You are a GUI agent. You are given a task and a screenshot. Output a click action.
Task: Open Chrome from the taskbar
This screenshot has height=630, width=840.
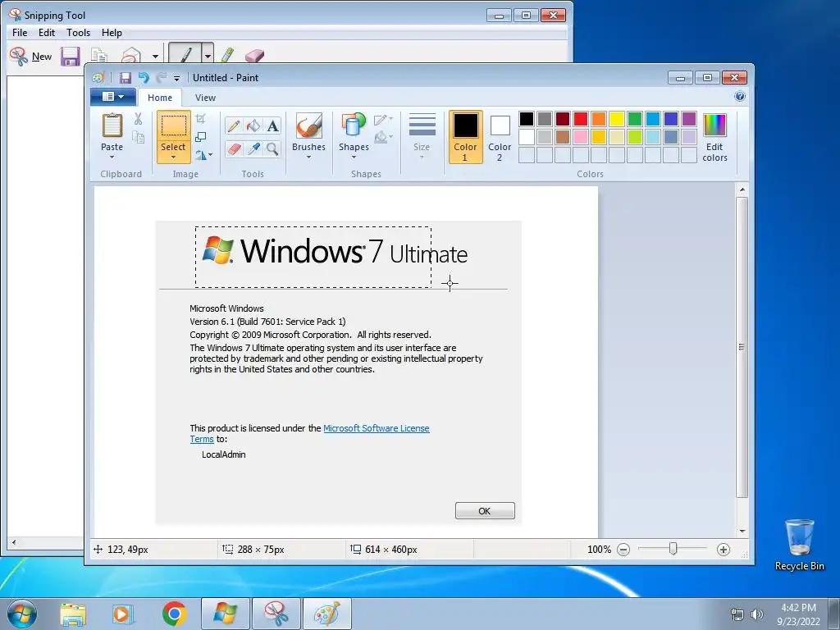coord(174,614)
